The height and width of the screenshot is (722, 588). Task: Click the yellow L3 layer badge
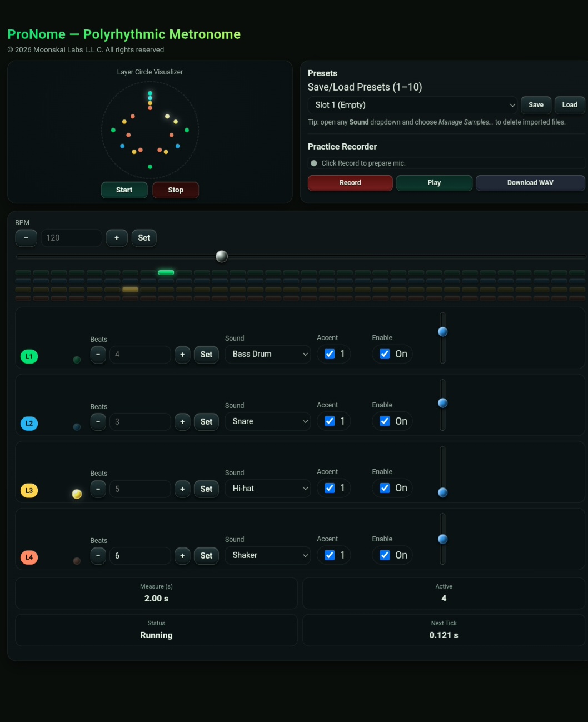pos(29,490)
